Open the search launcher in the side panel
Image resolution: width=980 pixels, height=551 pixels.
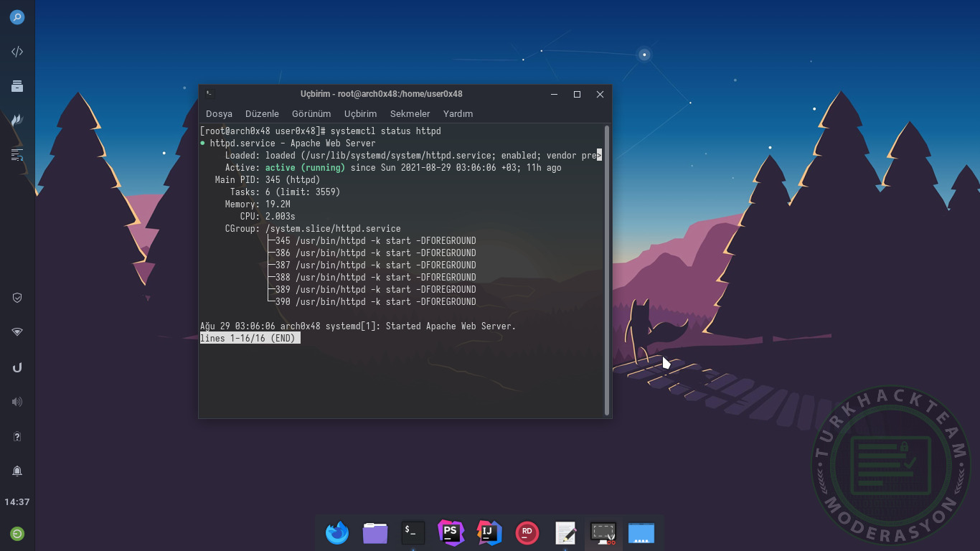[17, 17]
